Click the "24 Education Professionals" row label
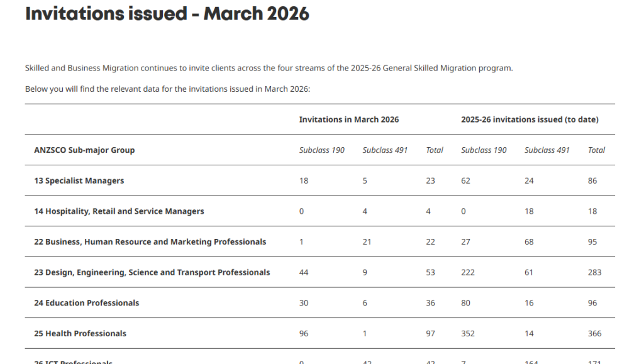644x364 pixels. tap(87, 303)
